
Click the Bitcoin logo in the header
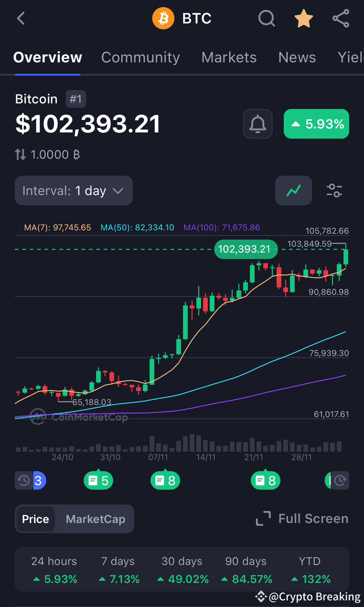[163, 18]
